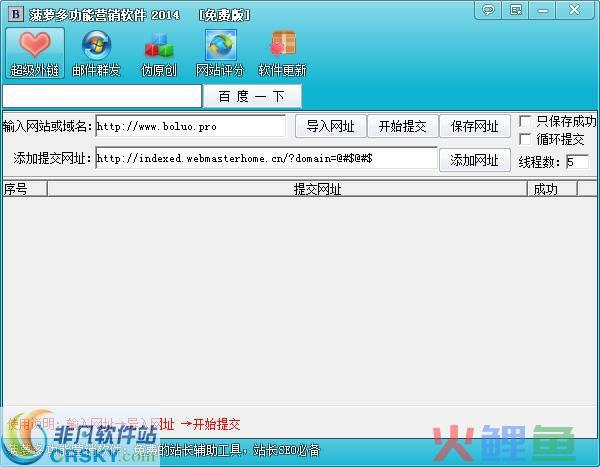The height and width of the screenshot is (467, 600).
Task: Click the 线程数 label
Action: pyautogui.click(x=539, y=162)
